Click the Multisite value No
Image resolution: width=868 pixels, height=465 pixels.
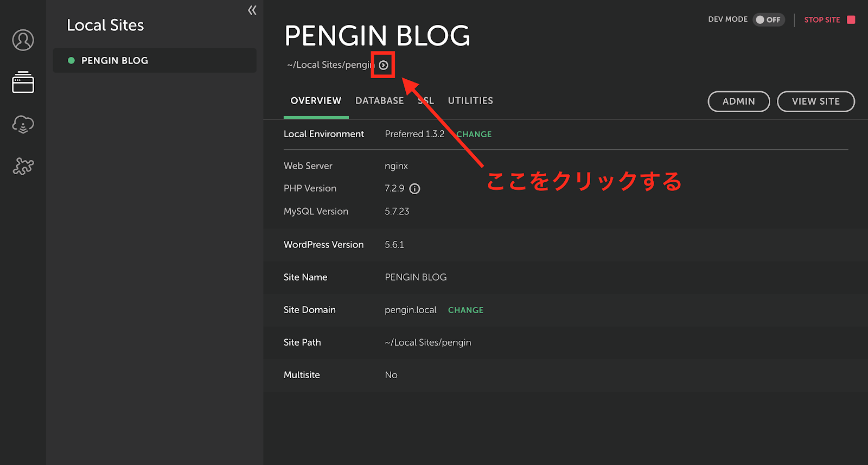391,375
